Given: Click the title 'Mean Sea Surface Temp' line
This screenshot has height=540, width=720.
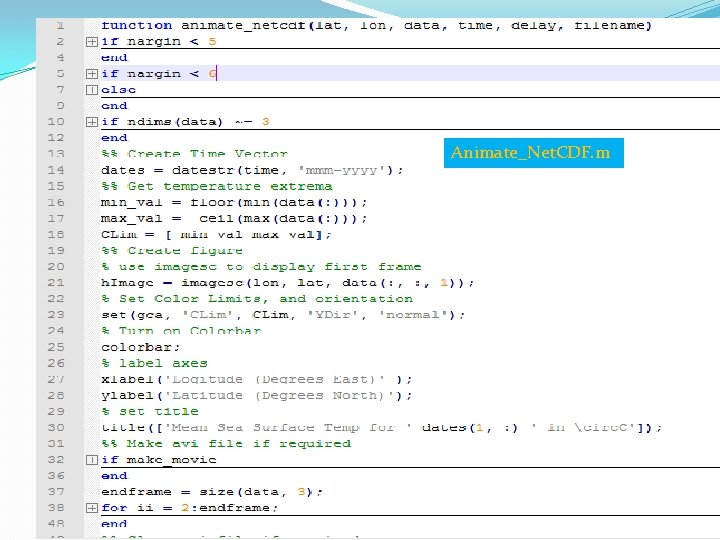Looking at the screenshot, I should coord(382,428).
